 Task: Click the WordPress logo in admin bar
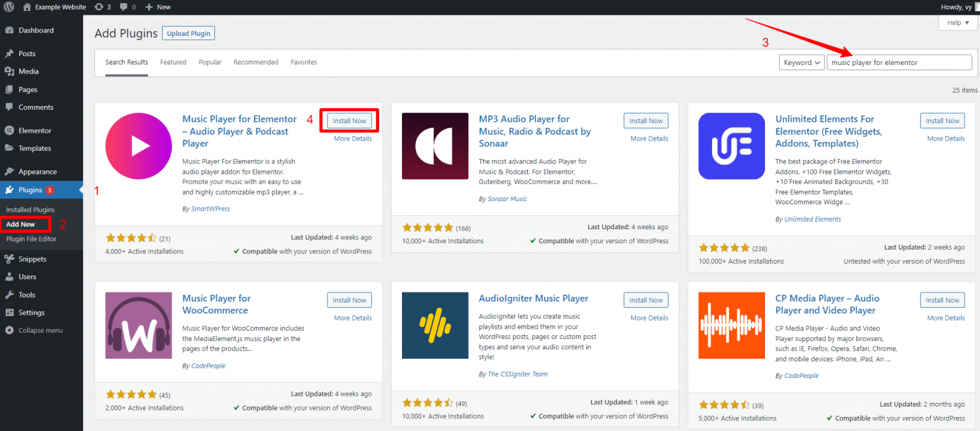(x=9, y=7)
